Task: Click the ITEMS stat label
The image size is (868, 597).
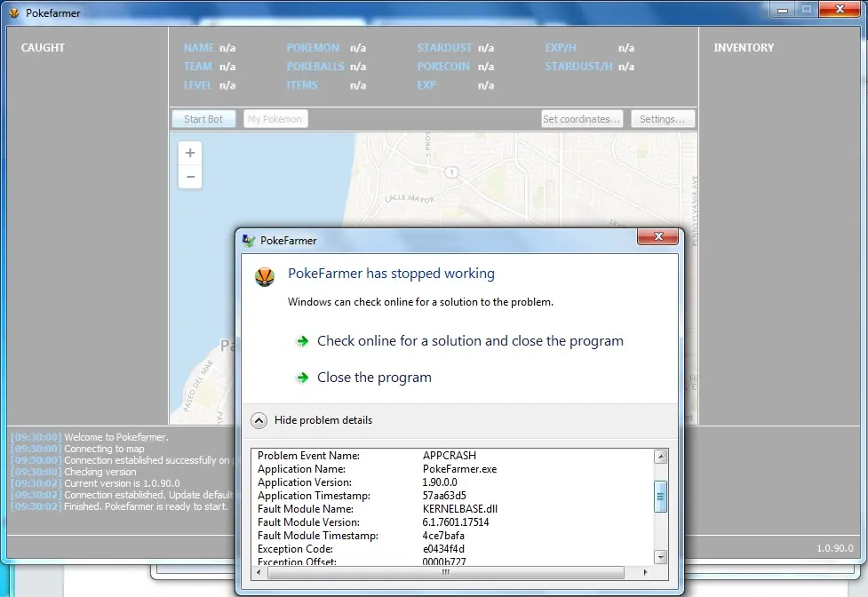Action: pyautogui.click(x=302, y=85)
